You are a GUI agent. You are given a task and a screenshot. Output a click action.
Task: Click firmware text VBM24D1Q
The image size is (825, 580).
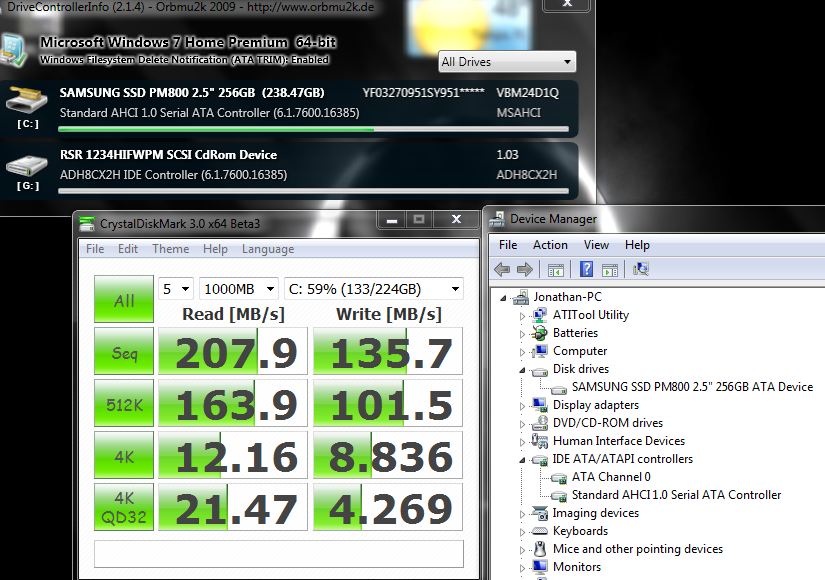pyautogui.click(x=528, y=93)
